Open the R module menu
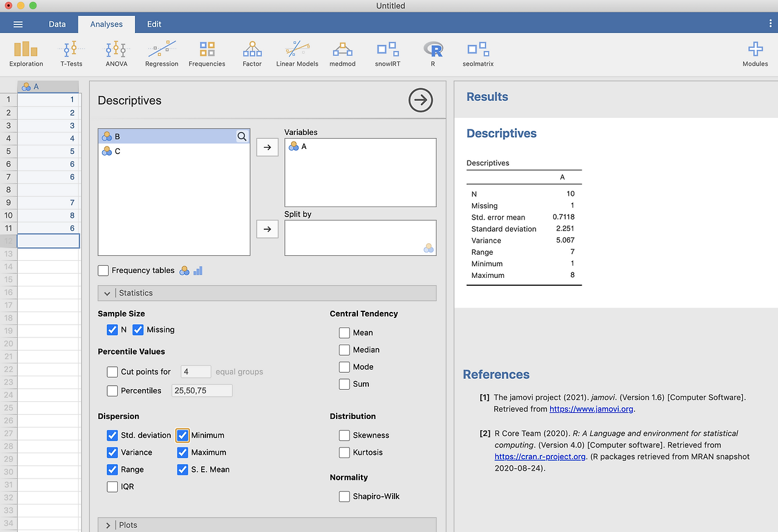 [433, 54]
